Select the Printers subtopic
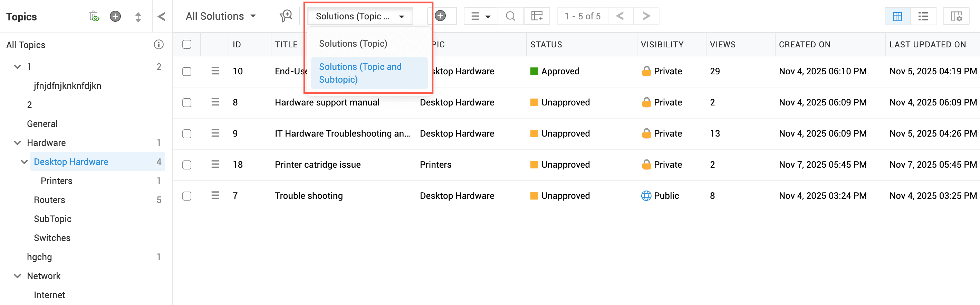The width and height of the screenshot is (980, 305). click(57, 181)
